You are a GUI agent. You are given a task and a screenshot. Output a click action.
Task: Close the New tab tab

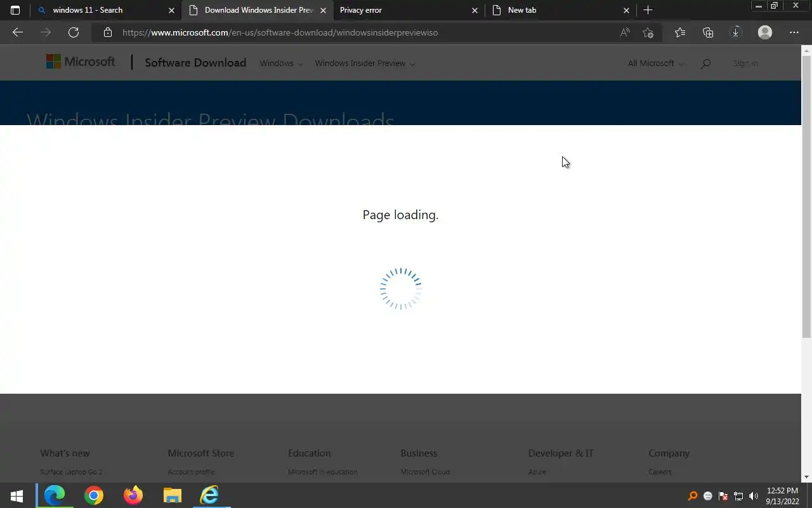pyautogui.click(x=626, y=10)
